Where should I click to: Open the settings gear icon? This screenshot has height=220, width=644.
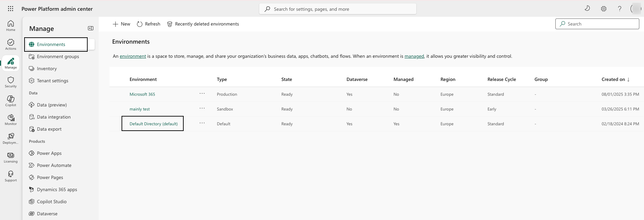(603, 9)
